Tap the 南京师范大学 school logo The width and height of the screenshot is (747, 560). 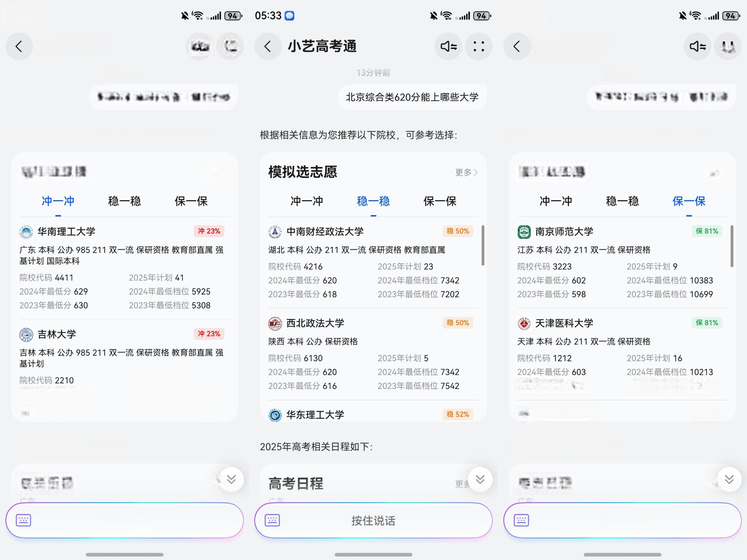(524, 232)
